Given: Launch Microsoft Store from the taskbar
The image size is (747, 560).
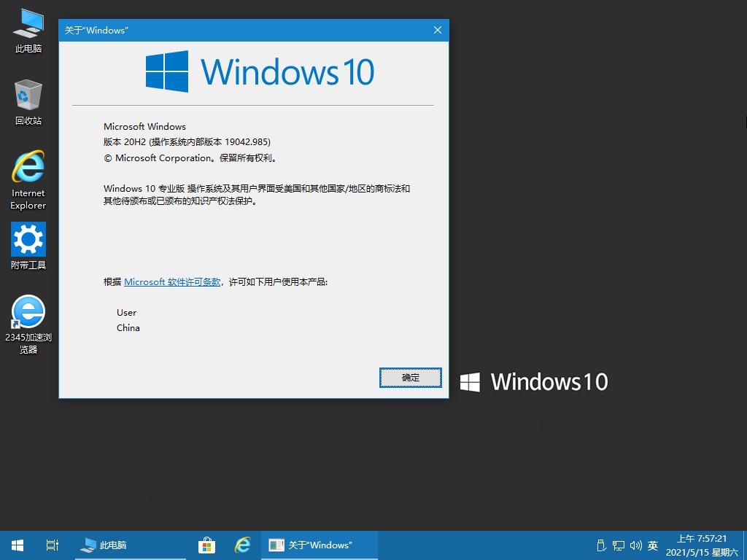Looking at the screenshot, I should coord(206,545).
